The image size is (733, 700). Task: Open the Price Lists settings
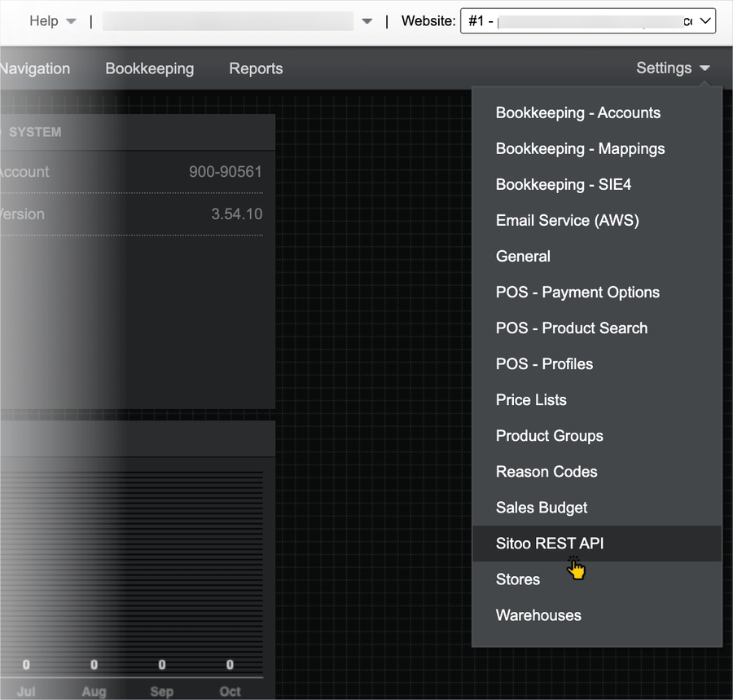click(x=531, y=400)
